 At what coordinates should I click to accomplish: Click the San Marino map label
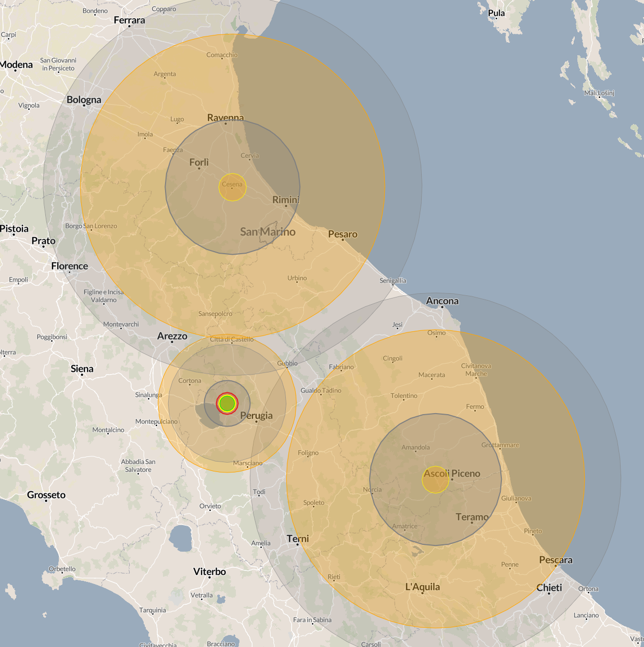click(268, 232)
